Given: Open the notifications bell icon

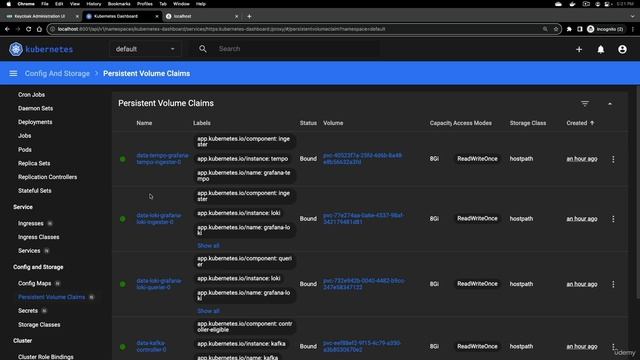Looking at the screenshot, I should (x=600, y=49).
